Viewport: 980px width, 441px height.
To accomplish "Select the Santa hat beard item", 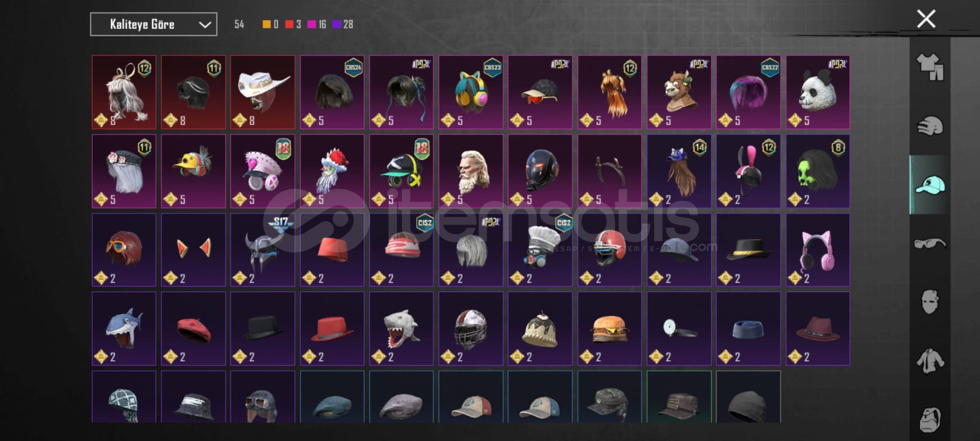I will point(332,171).
